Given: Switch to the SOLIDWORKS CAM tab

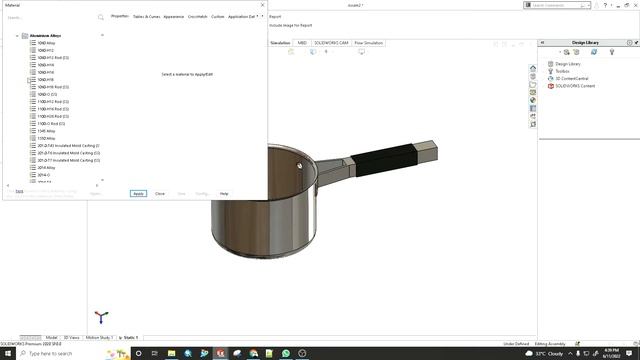Looking at the screenshot, I should 331,43.
